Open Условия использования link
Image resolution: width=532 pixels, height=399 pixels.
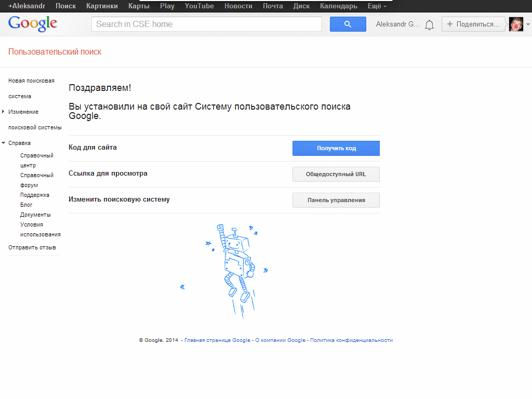pyautogui.click(x=41, y=230)
